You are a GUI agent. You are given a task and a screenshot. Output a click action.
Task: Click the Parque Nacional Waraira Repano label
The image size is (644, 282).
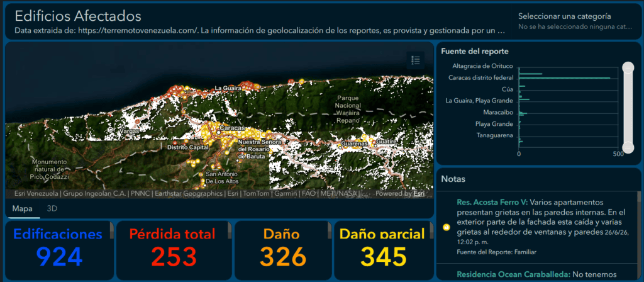coord(348,110)
